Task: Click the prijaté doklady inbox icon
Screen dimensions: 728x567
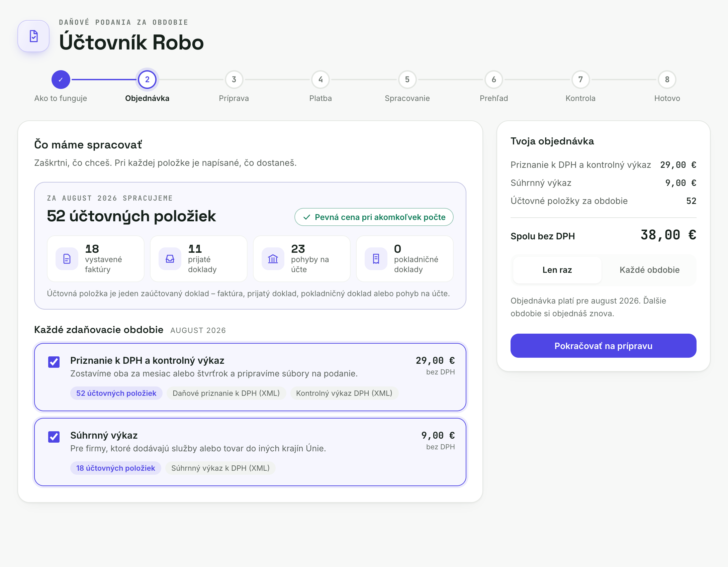Action: pyautogui.click(x=170, y=259)
